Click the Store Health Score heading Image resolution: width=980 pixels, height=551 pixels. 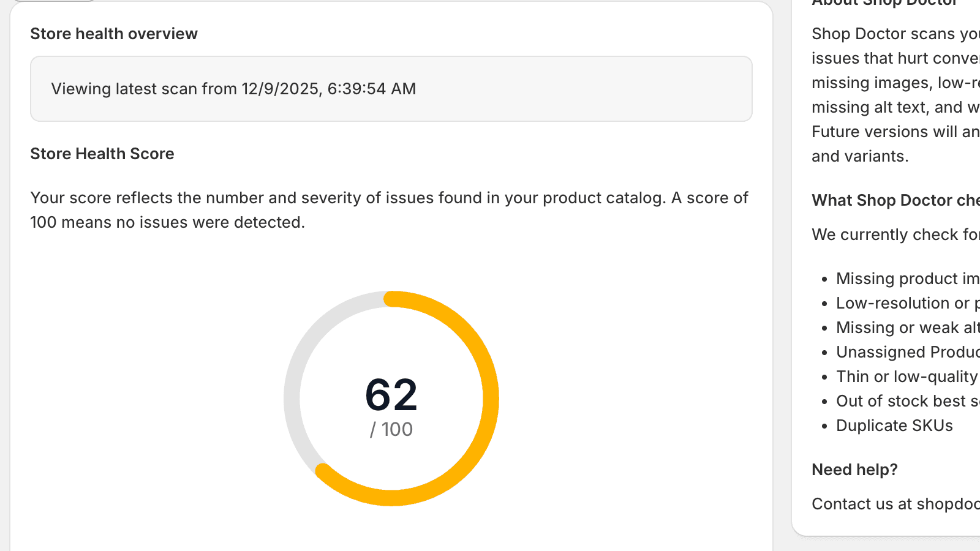coord(102,154)
